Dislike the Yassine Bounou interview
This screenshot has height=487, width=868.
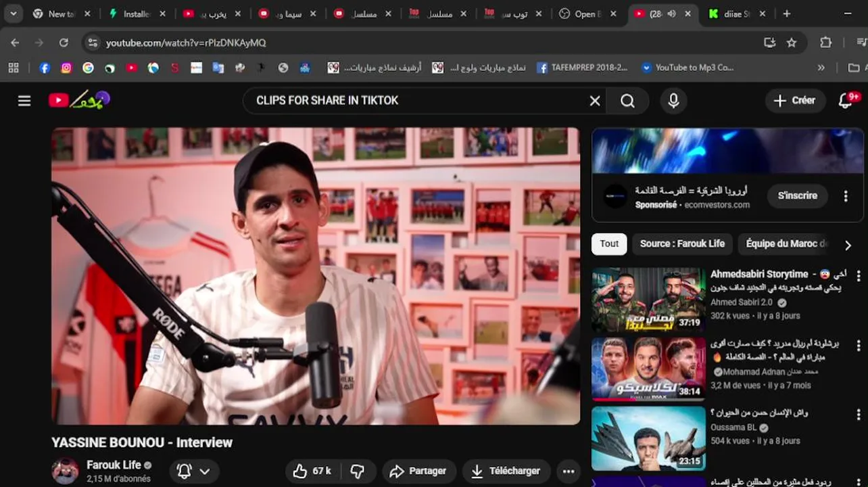[358, 471]
